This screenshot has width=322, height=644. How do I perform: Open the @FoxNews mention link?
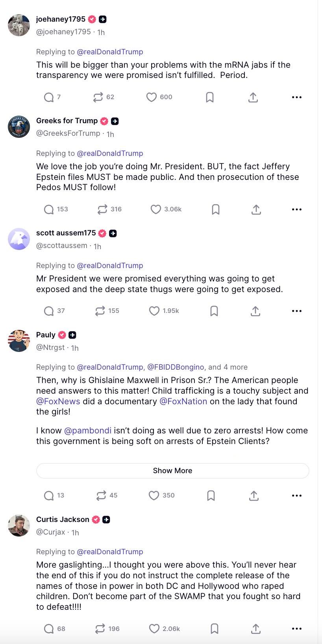(x=58, y=401)
